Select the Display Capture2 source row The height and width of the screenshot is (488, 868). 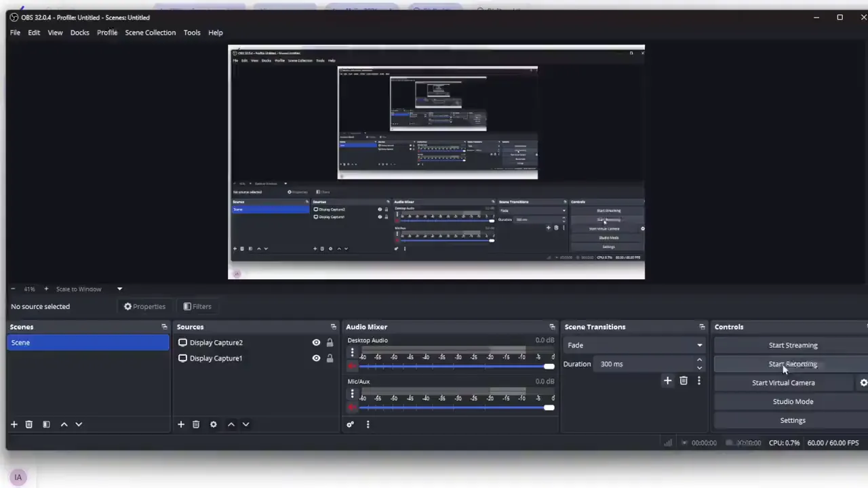256,342
